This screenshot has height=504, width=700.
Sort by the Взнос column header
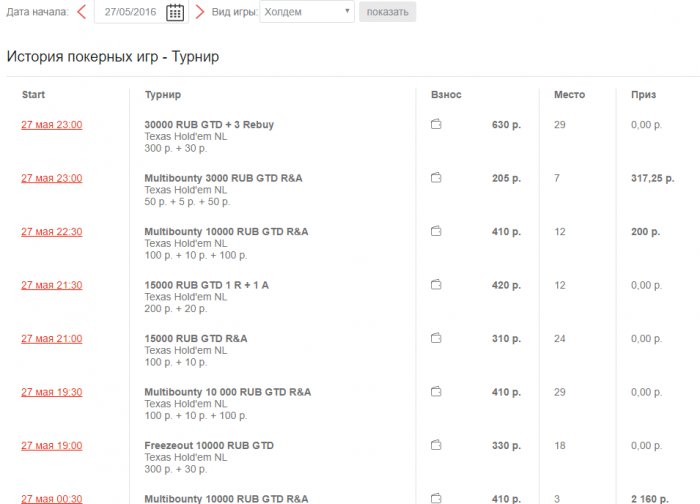446,95
